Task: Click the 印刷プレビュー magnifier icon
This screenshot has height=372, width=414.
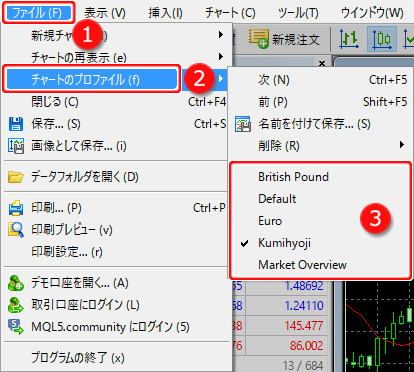Action: [16, 230]
